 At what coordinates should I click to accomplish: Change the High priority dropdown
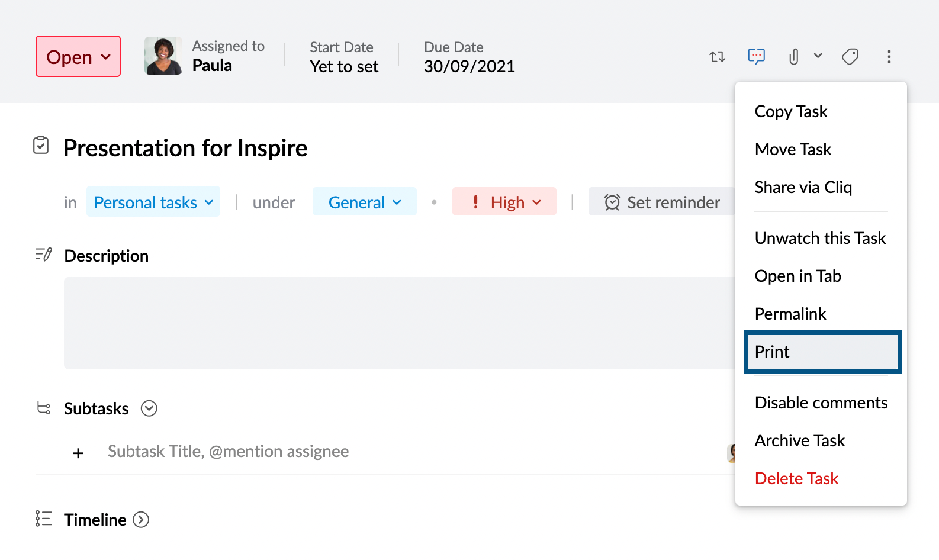(504, 202)
